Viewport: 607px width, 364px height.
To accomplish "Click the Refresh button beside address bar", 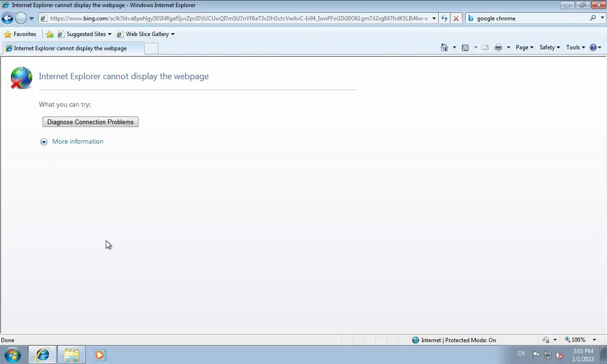I will tap(444, 18).
